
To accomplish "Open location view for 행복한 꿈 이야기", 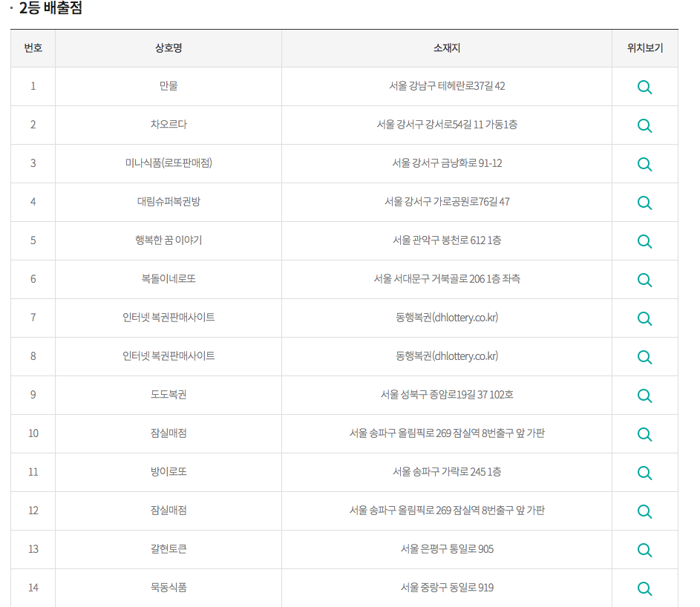I will 644,241.
